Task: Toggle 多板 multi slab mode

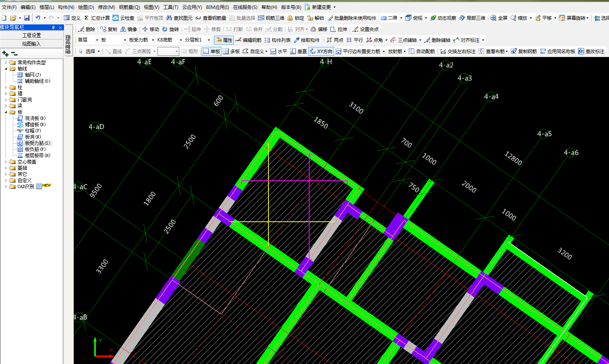Action: (x=231, y=51)
